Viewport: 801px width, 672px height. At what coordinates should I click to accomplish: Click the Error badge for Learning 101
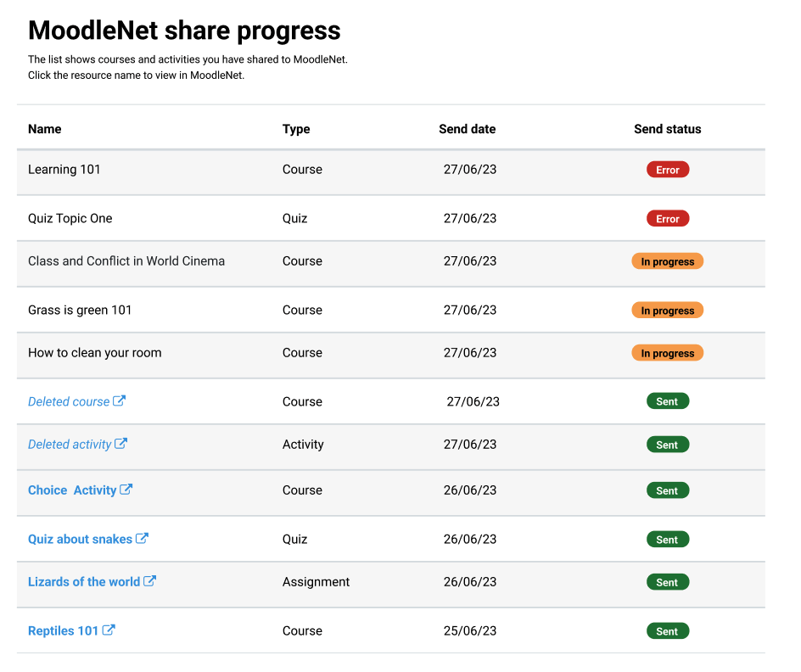(x=668, y=170)
